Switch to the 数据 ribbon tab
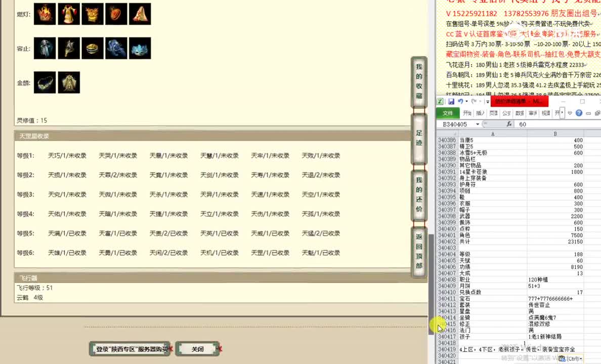This screenshot has height=364, width=601. pos(519,112)
